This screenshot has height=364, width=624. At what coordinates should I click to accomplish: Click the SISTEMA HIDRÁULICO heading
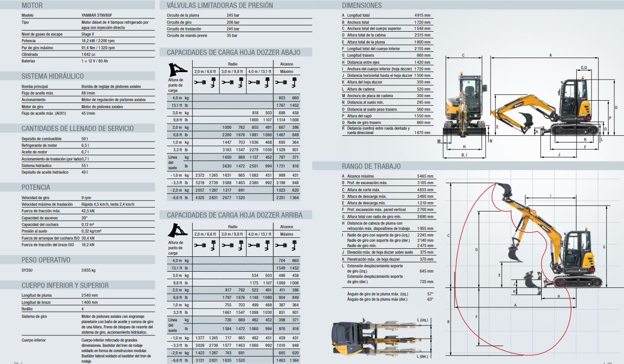[52, 76]
